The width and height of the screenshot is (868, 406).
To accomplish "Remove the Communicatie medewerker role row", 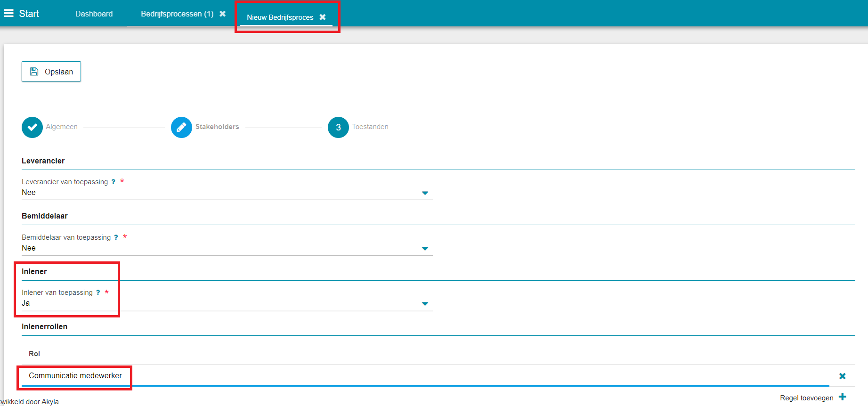I will point(842,376).
